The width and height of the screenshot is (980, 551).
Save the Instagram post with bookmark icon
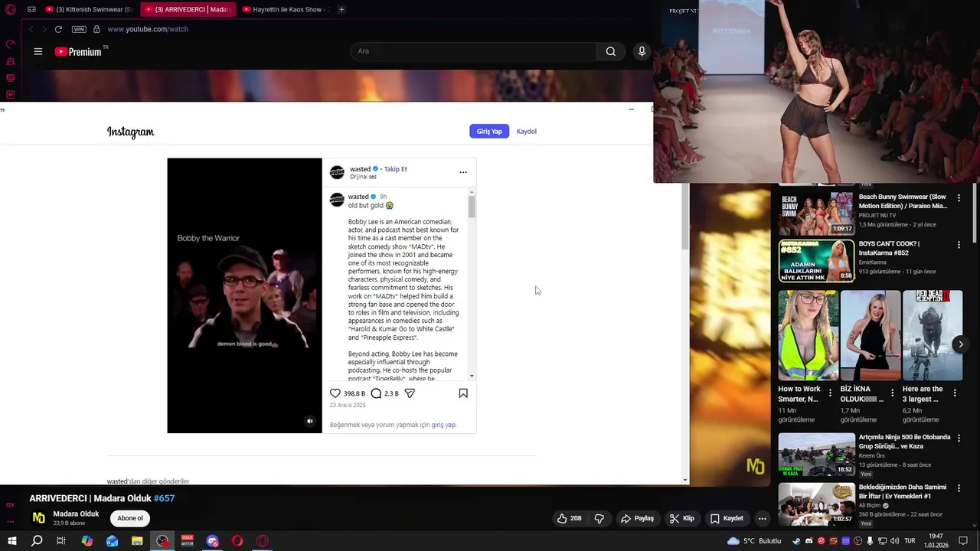coord(463,393)
